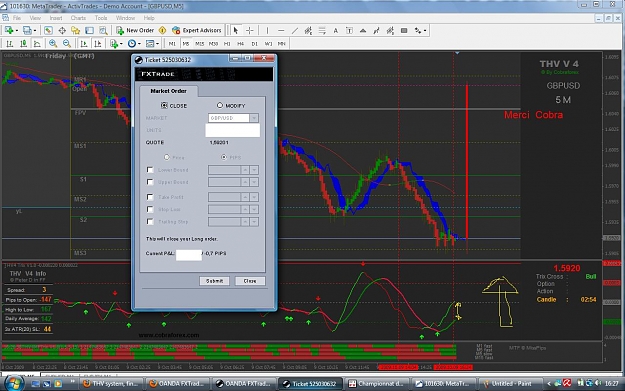
Task: Open the Insert menu
Action: coord(56,18)
